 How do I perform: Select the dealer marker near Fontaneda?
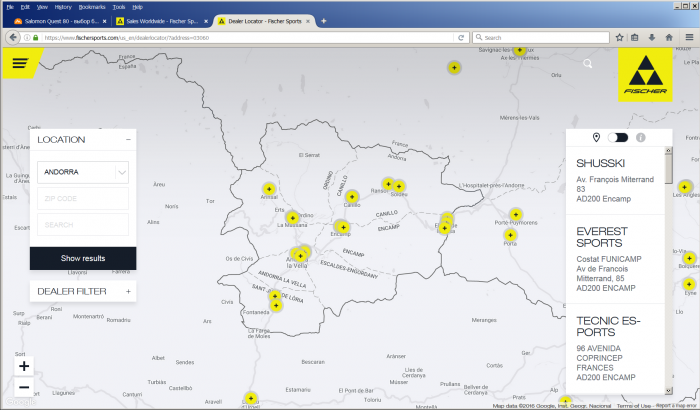pyautogui.click(x=276, y=306)
